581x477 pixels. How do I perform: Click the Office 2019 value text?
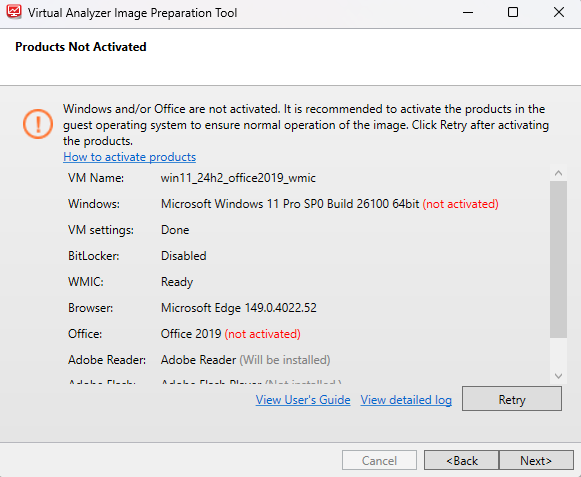coord(191,334)
